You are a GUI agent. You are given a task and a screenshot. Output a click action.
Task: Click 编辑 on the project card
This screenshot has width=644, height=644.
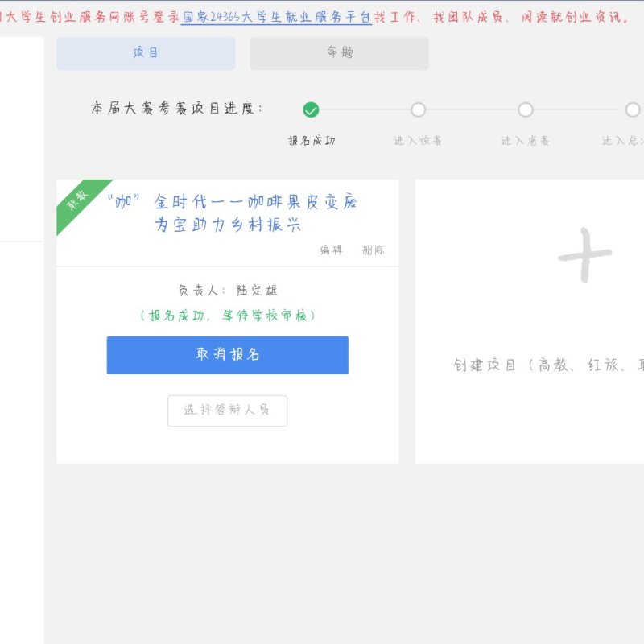click(x=331, y=250)
